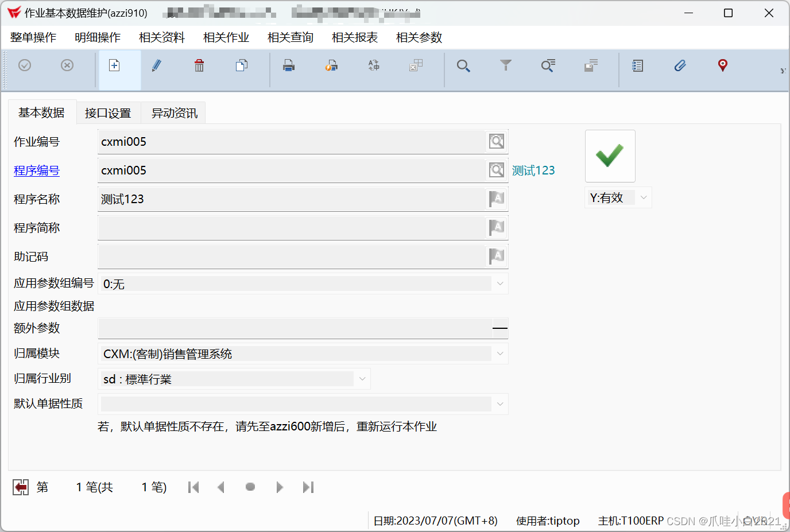Open lookup for 程序编号 field
The image size is (790, 532).
(497, 170)
